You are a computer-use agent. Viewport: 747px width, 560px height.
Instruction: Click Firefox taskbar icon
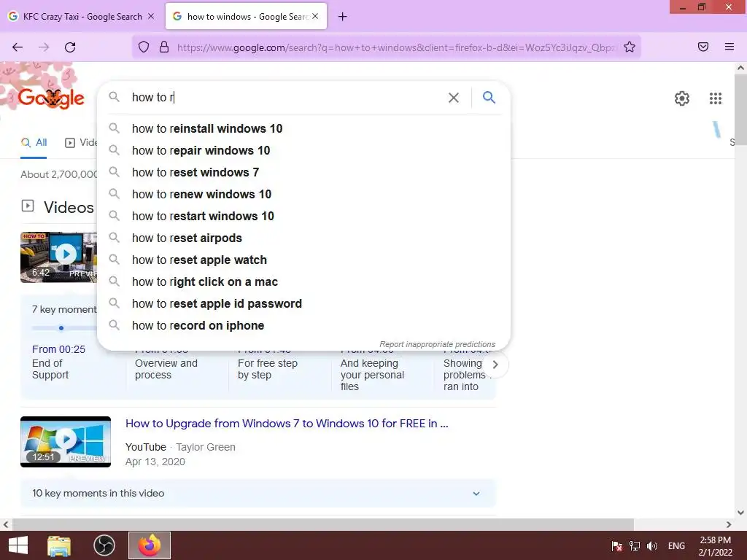(x=149, y=545)
